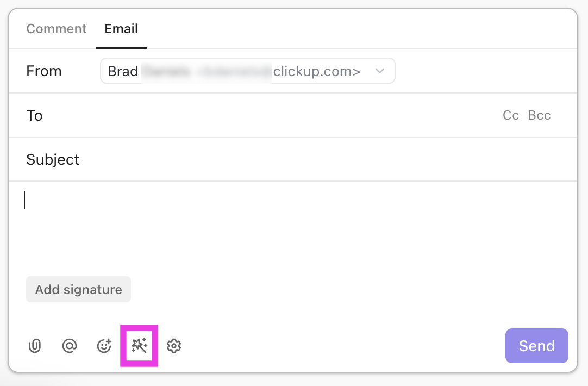Expand the From address chevron
The width and height of the screenshot is (588, 386).
click(380, 71)
